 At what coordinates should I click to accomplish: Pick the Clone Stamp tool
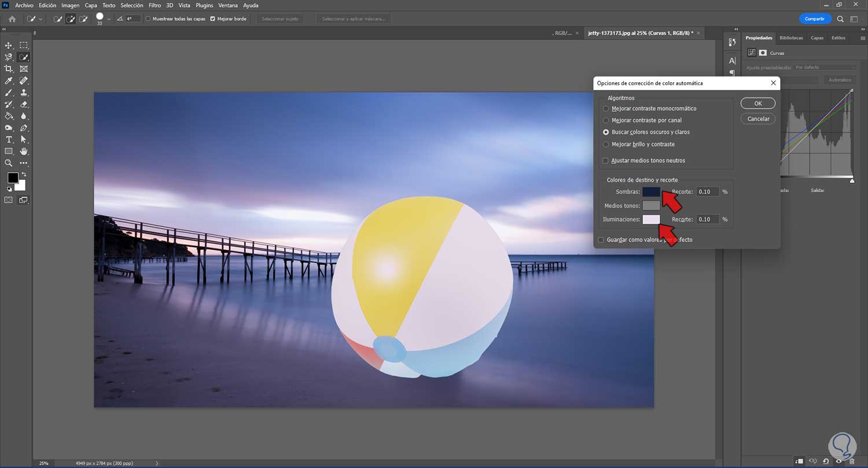coord(24,93)
